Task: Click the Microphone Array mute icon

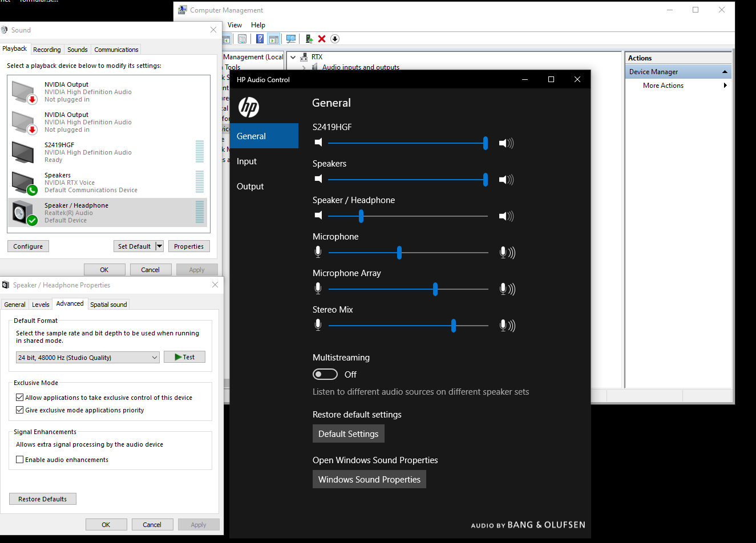Action: tap(318, 289)
